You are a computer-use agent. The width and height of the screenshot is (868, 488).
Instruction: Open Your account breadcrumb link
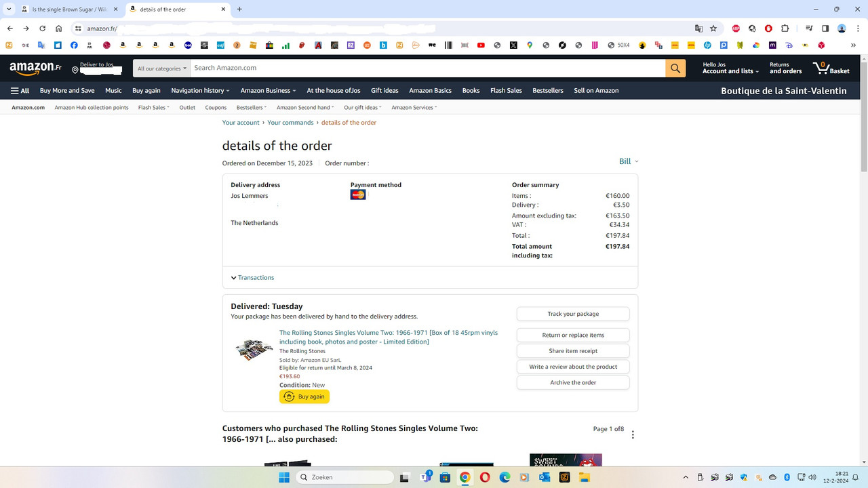point(241,123)
